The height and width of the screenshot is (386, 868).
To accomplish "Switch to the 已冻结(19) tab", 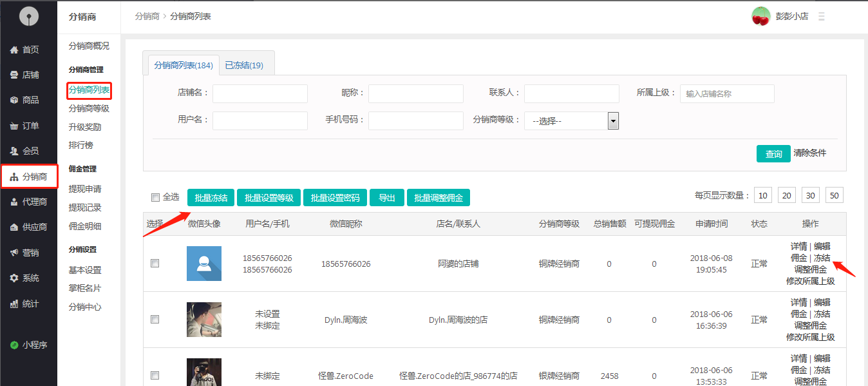I will pyautogui.click(x=243, y=65).
